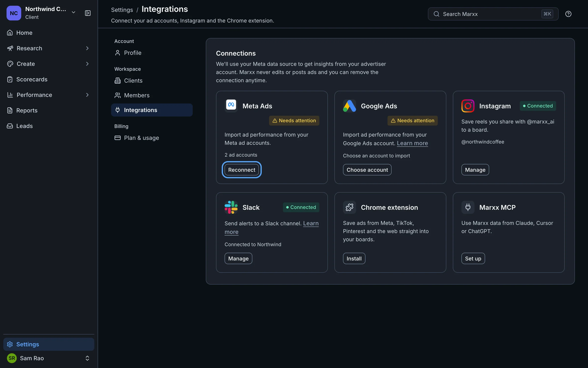
Task: Manage the Instagram connection
Action: 475,170
